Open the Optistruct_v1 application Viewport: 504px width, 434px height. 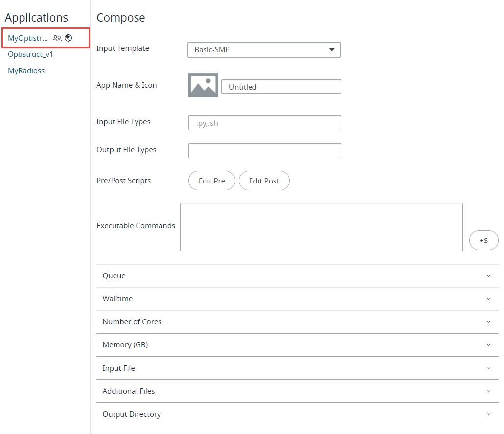[30, 54]
